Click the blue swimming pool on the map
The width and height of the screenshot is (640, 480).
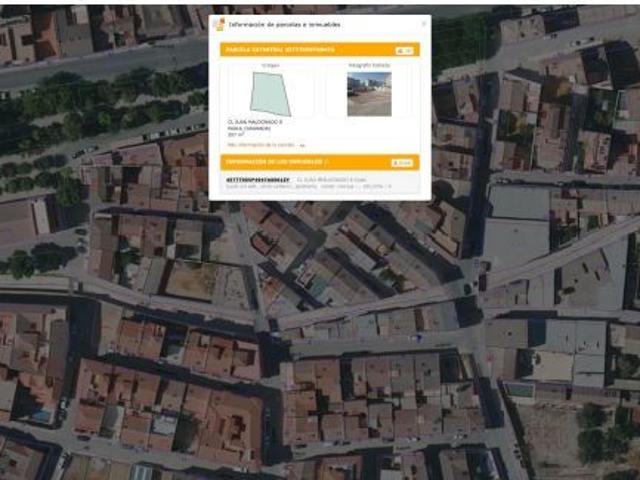pyautogui.click(x=41, y=416)
